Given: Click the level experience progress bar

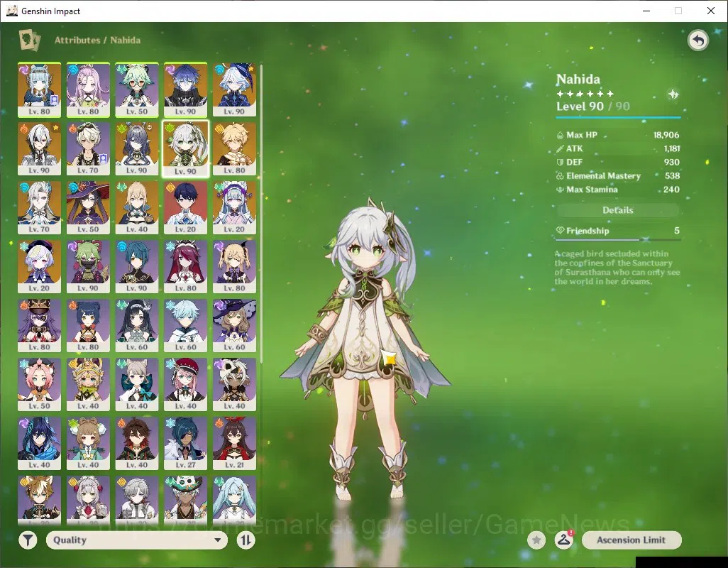Looking at the screenshot, I should coord(617,117).
